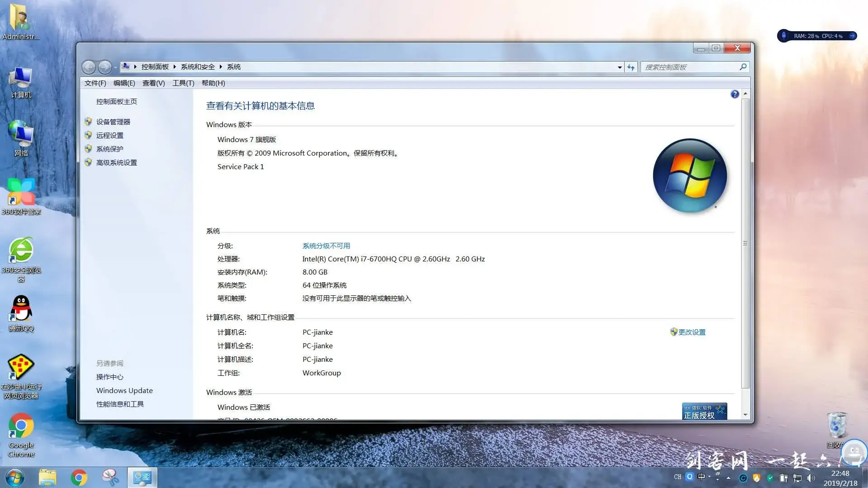Expand the address bar history dropdown
This screenshot has width=868, height=488.
tap(620, 67)
